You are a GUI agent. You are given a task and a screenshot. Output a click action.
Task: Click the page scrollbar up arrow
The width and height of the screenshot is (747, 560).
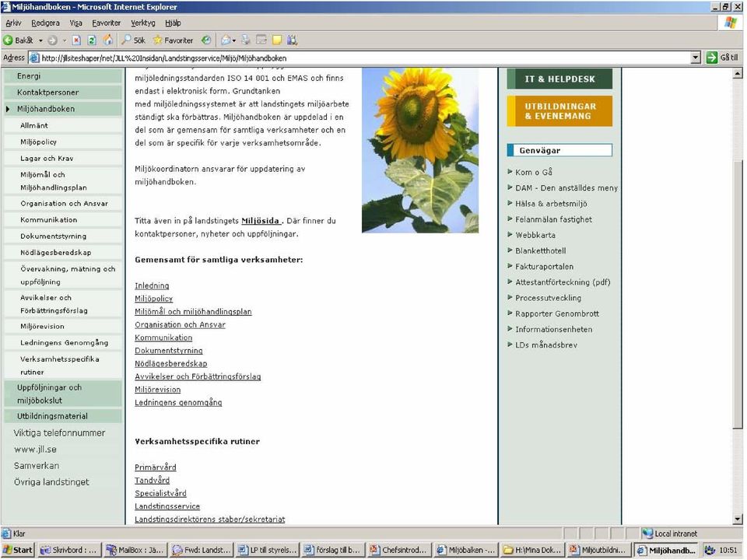738,74
